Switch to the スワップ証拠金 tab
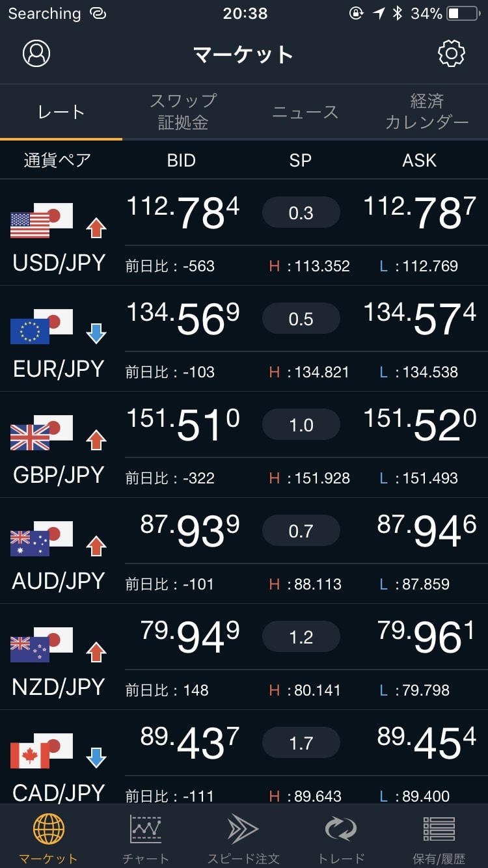 tap(183, 111)
